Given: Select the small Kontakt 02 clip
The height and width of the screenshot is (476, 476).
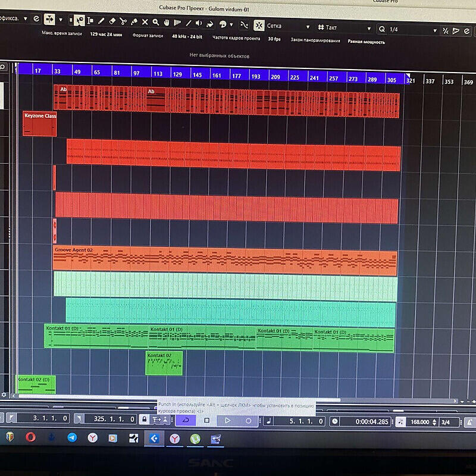Looking at the screenshot, I should pos(164,363).
